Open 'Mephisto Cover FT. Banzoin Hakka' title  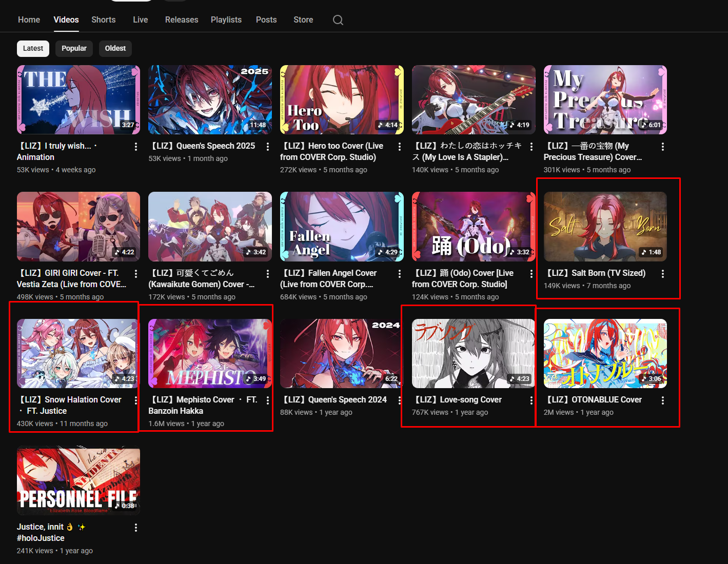tap(203, 405)
